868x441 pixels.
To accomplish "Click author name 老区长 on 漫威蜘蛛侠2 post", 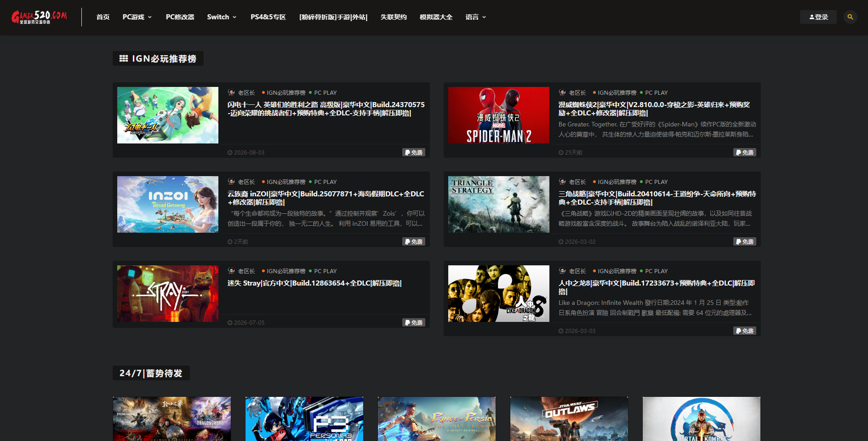I will tap(577, 92).
